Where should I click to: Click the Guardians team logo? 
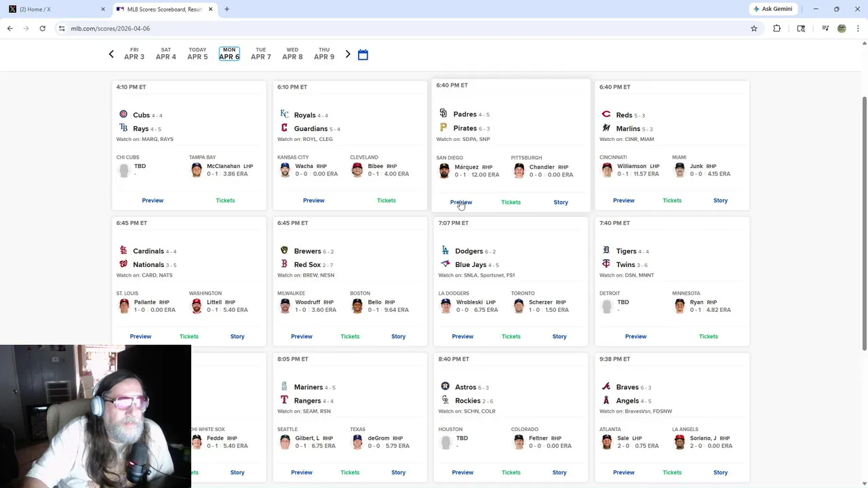pos(284,128)
